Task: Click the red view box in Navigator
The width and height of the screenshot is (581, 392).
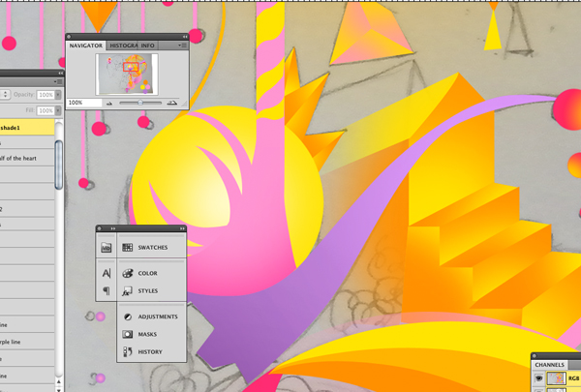Action: [131, 67]
